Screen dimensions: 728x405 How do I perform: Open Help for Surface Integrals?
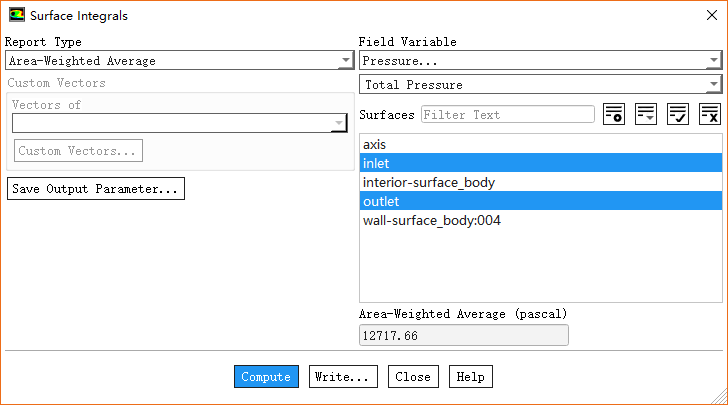pos(470,377)
